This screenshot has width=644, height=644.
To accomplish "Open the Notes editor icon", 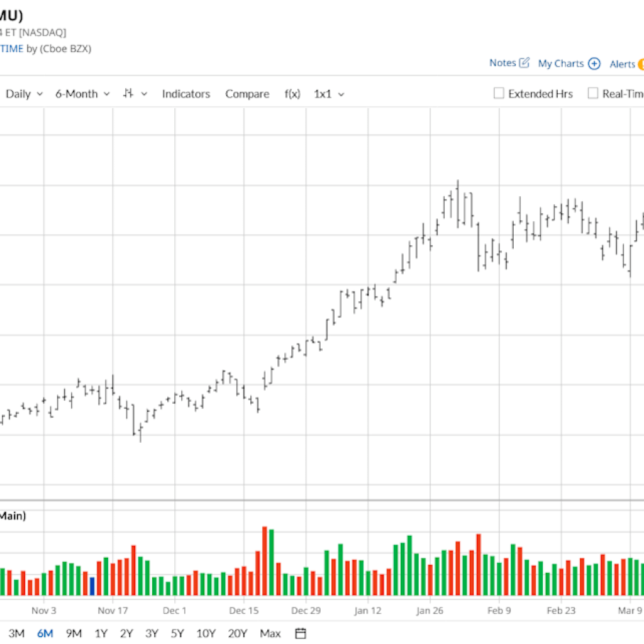I will 525,64.
